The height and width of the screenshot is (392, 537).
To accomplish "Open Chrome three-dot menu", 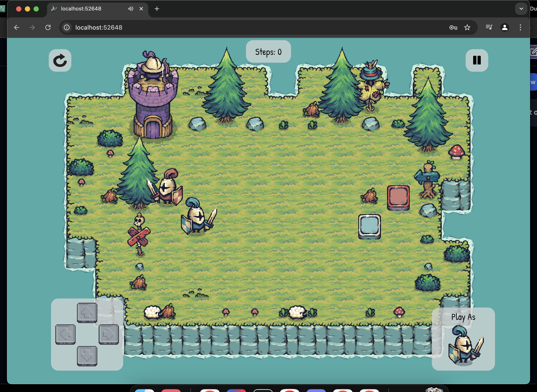I will point(520,27).
